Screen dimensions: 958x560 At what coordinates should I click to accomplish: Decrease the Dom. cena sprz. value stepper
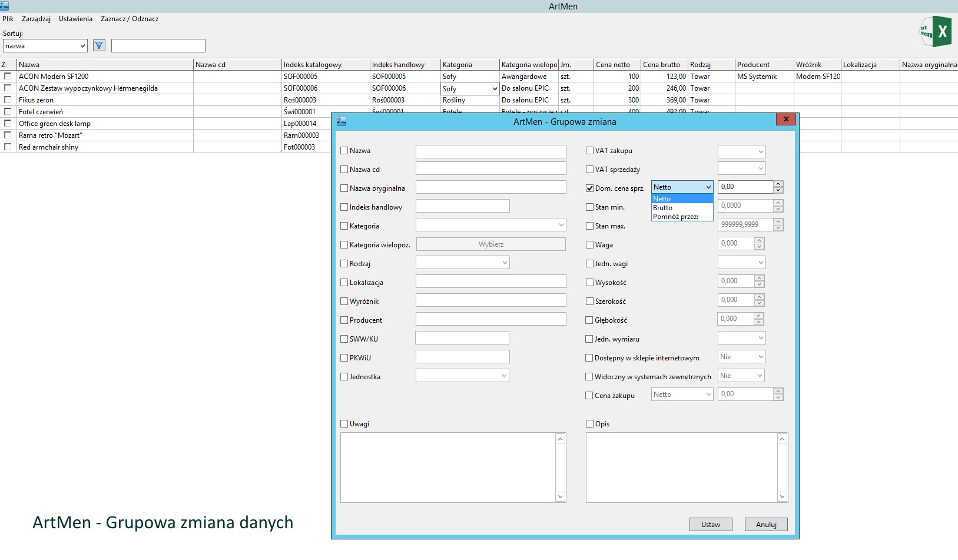coord(778,190)
